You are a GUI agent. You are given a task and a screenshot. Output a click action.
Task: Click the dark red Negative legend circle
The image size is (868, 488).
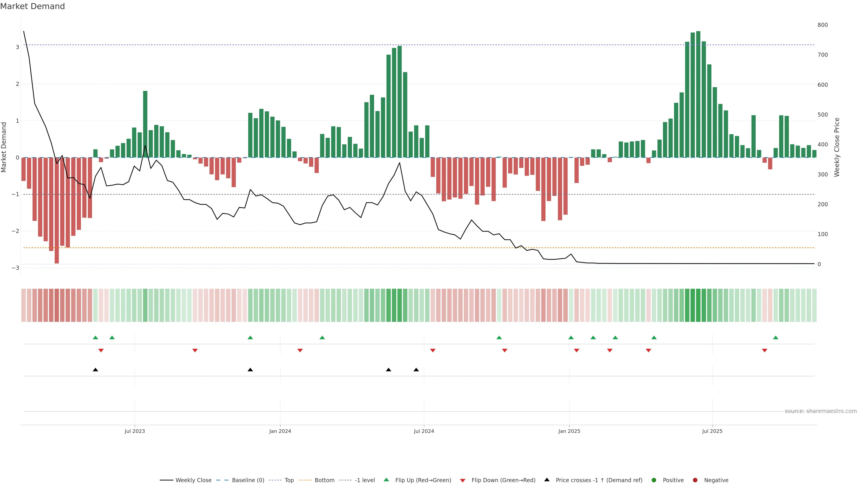pos(695,480)
